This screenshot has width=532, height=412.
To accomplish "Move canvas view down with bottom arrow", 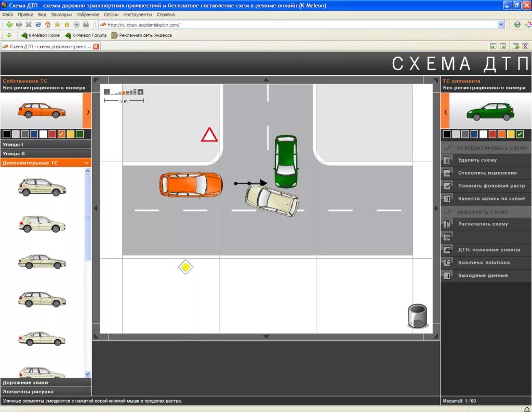I will click(x=266, y=337).
